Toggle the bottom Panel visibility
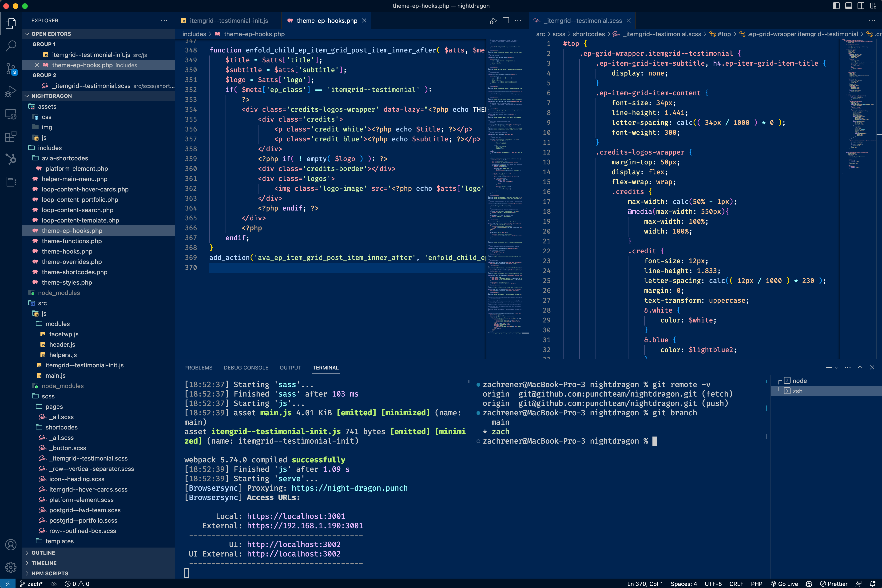 pyautogui.click(x=849, y=6)
